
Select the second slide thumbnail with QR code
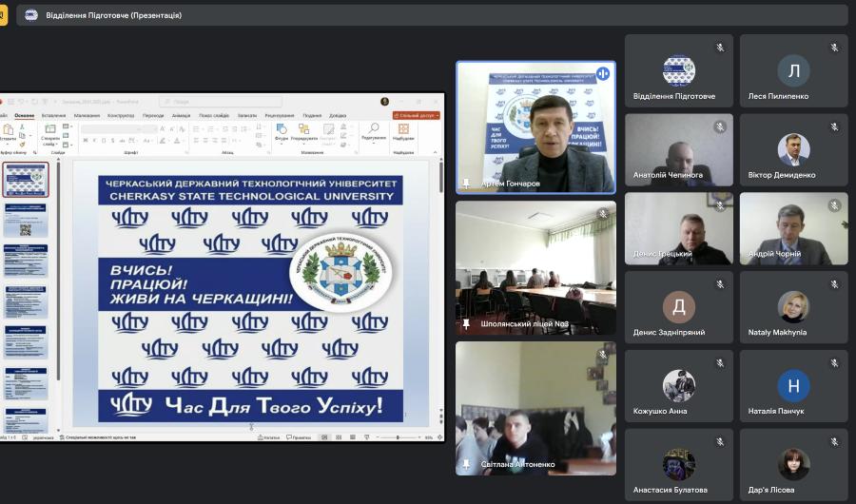pyautogui.click(x=26, y=221)
